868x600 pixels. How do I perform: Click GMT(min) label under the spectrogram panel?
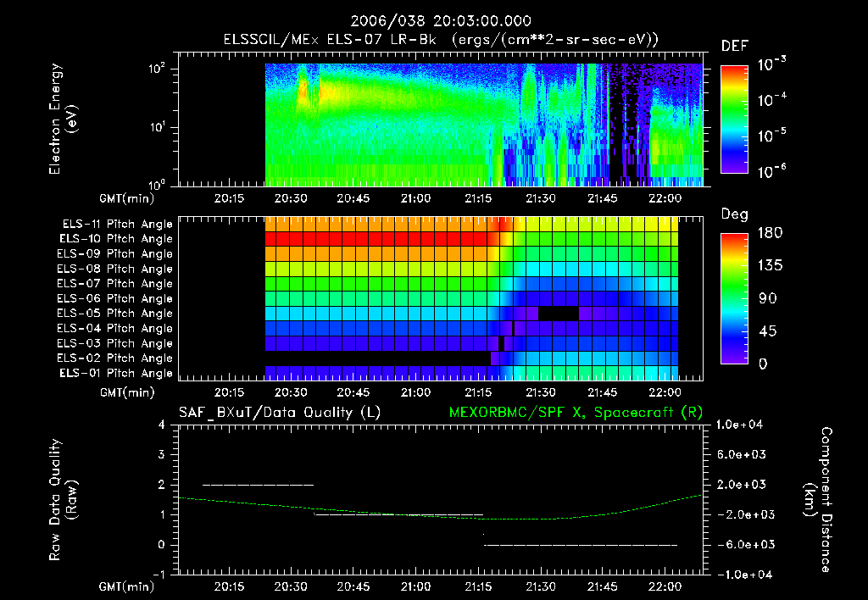(126, 198)
